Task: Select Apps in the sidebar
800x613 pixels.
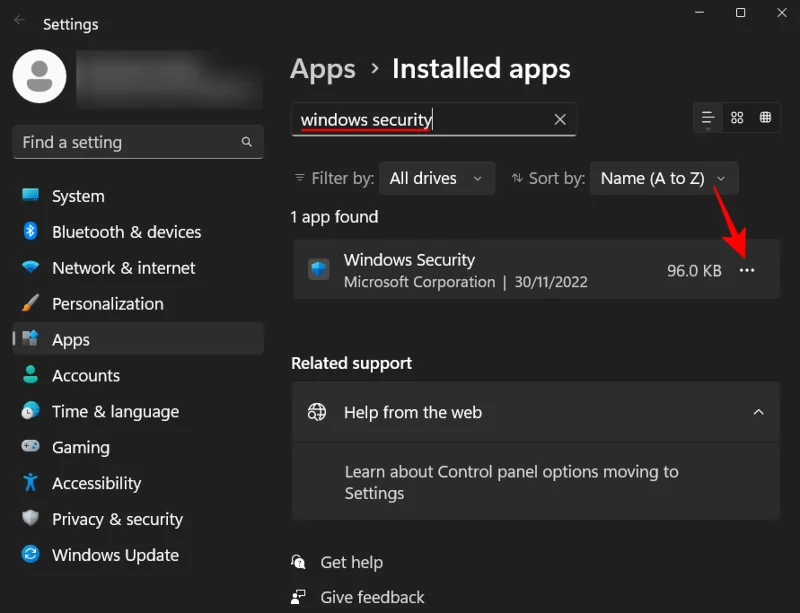Action: pos(70,339)
